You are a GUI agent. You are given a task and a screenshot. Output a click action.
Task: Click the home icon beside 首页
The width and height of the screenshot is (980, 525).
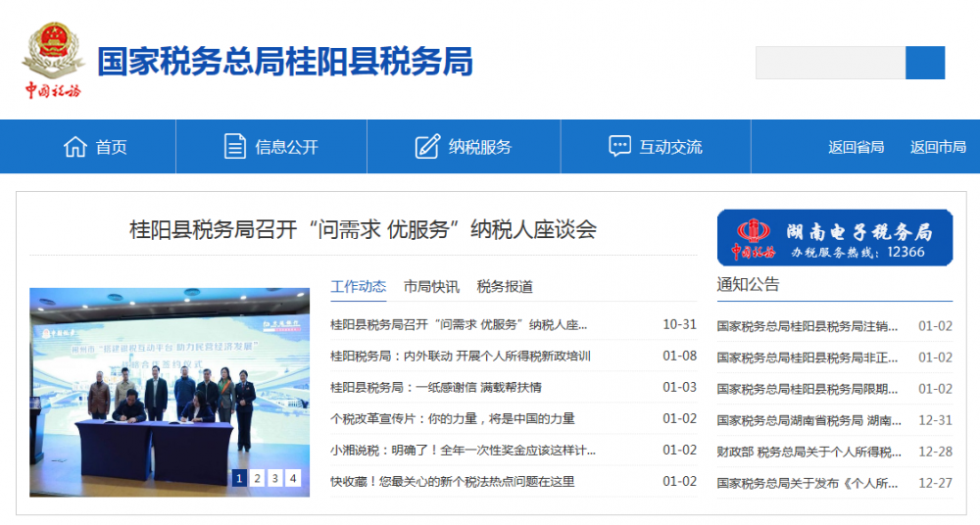tap(74, 147)
